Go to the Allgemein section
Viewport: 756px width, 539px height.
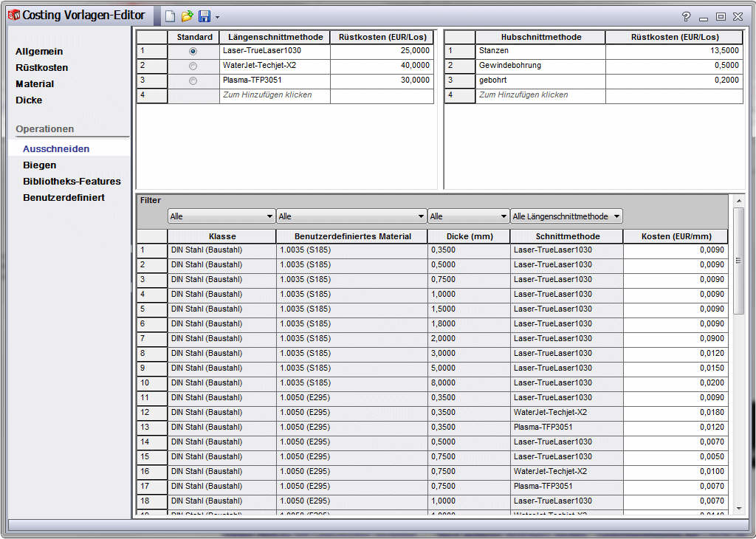pyautogui.click(x=39, y=52)
